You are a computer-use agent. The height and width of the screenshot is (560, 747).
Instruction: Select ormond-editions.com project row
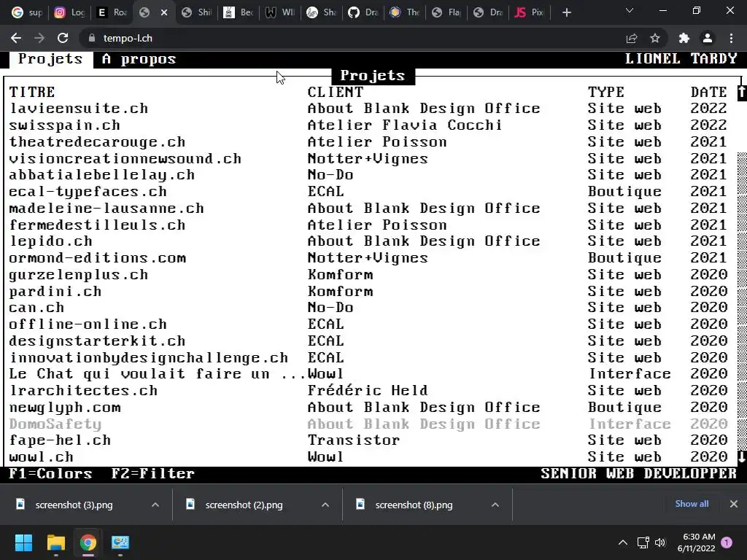coord(368,258)
